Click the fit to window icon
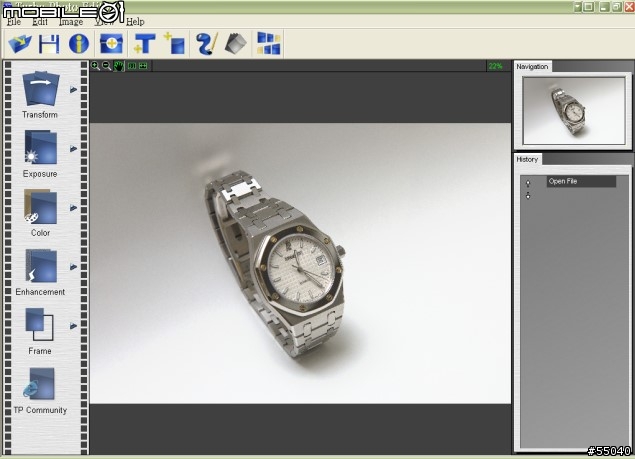Viewport: 635px width, 459px height. point(143,66)
